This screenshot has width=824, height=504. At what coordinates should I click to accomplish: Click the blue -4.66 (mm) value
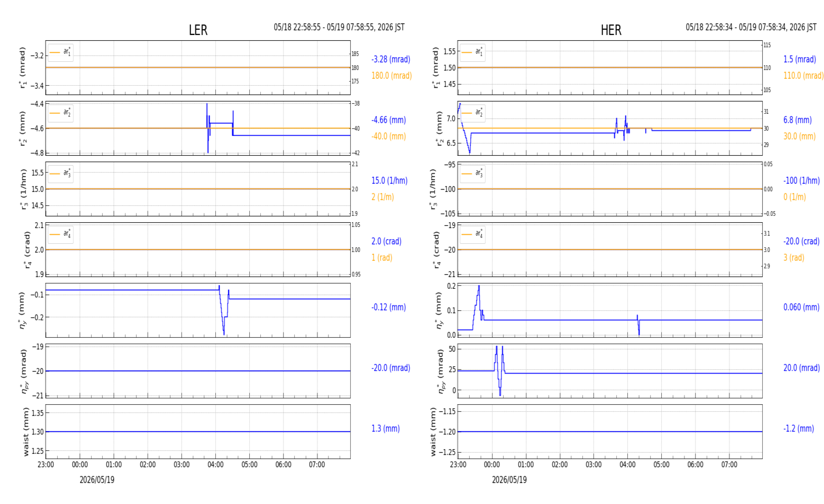(389, 120)
